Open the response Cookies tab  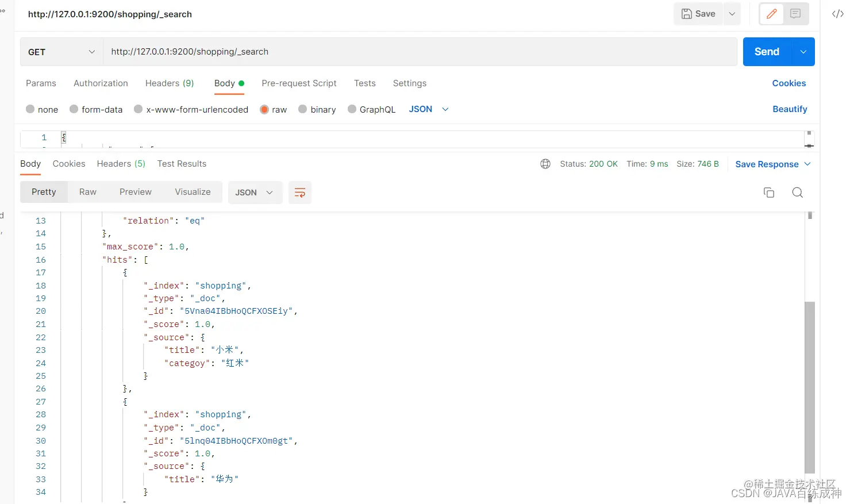click(69, 164)
